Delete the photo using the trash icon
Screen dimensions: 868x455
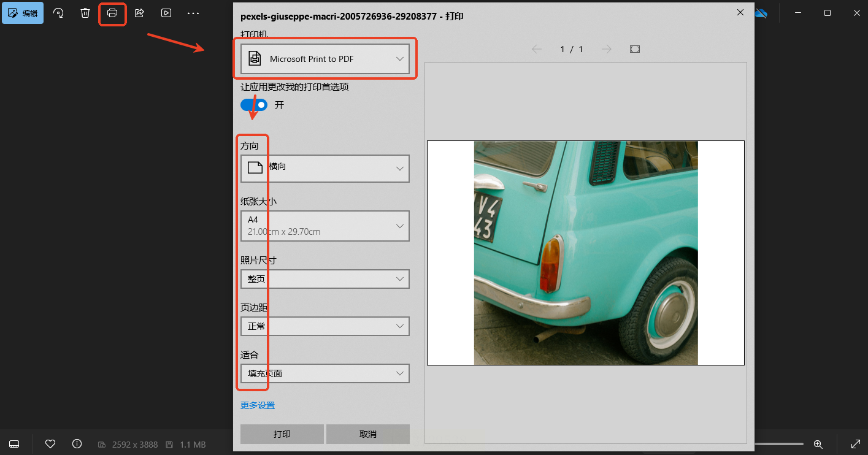pos(86,13)
